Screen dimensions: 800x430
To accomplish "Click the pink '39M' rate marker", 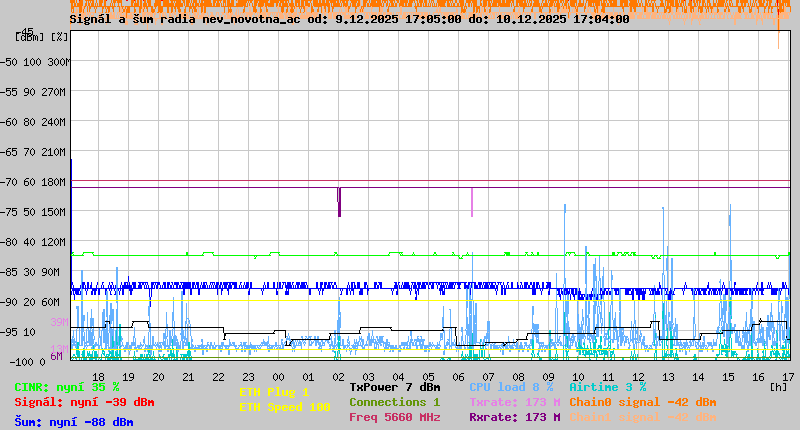I will [x=59, y=322].
